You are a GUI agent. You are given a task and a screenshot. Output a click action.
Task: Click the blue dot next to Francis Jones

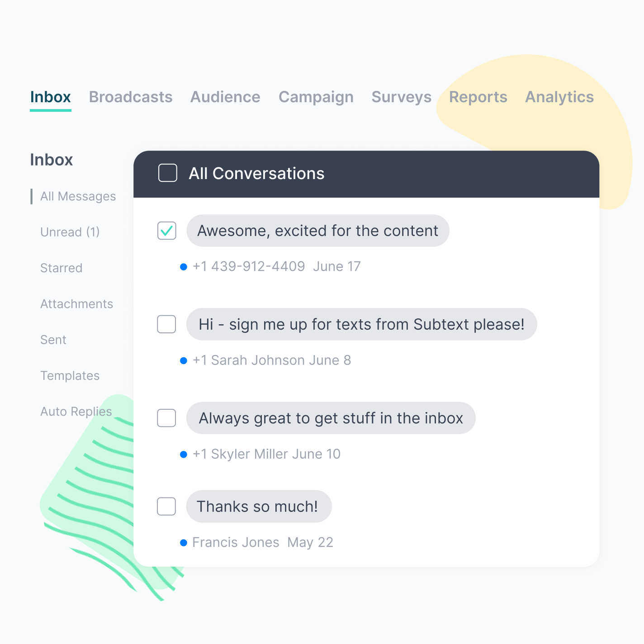184,543
